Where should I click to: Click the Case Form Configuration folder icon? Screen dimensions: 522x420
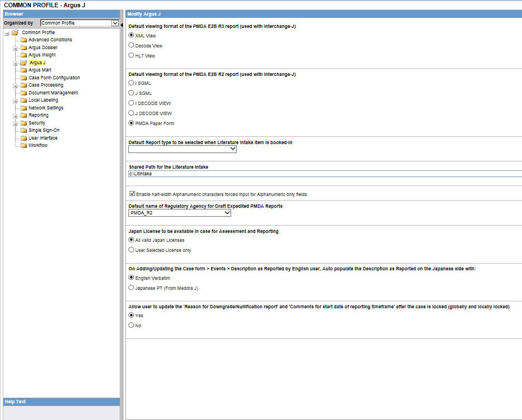pos(23,78)
